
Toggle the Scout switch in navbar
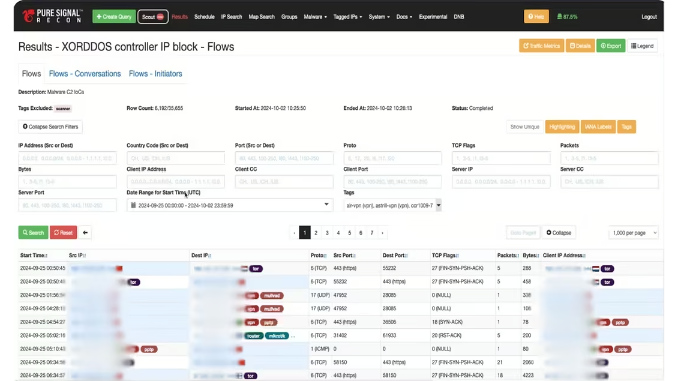pyautogui.click(x=153, y=17)
